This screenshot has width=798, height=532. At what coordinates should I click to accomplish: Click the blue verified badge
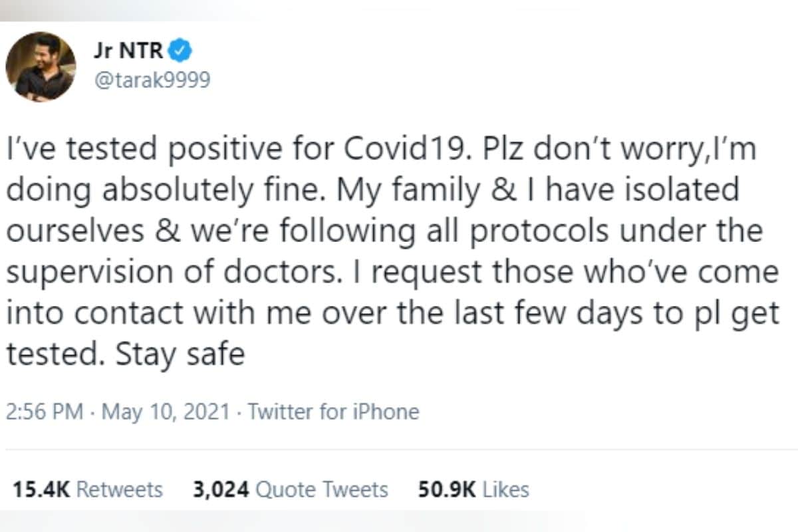point(182,51)
